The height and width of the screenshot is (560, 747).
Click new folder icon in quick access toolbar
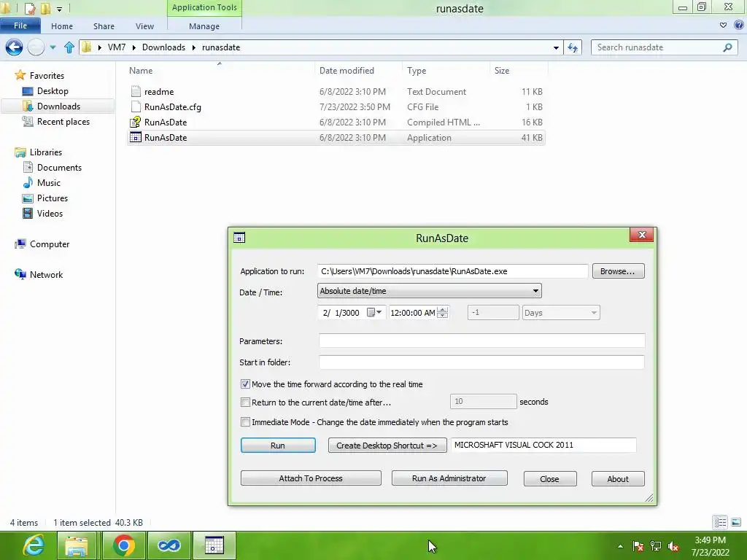coord(45,8)
